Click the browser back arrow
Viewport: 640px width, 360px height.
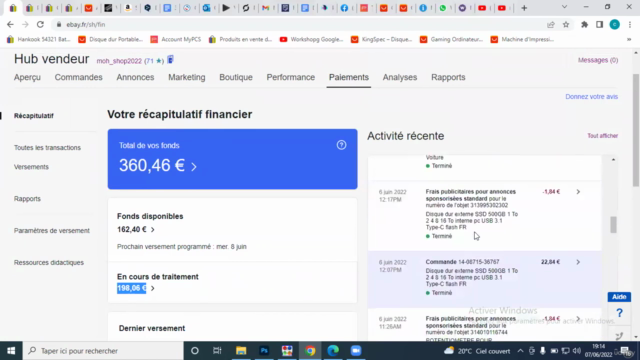coord(10,24)
